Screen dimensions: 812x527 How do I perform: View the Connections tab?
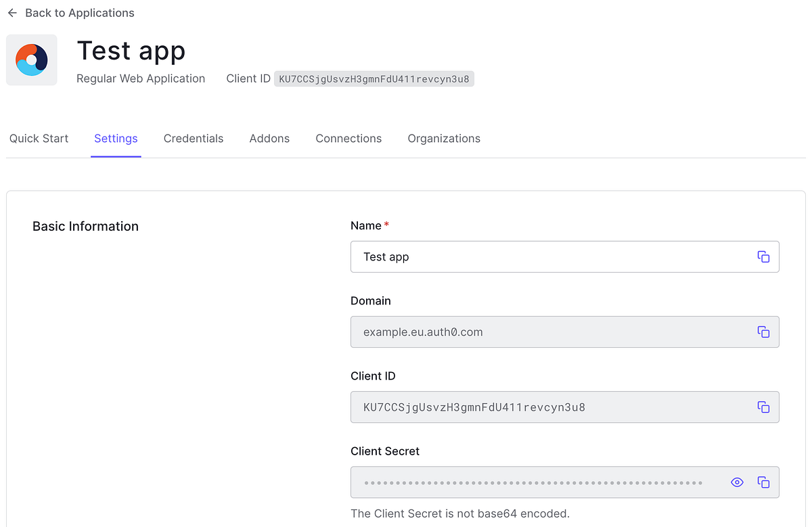click(348, 138)
